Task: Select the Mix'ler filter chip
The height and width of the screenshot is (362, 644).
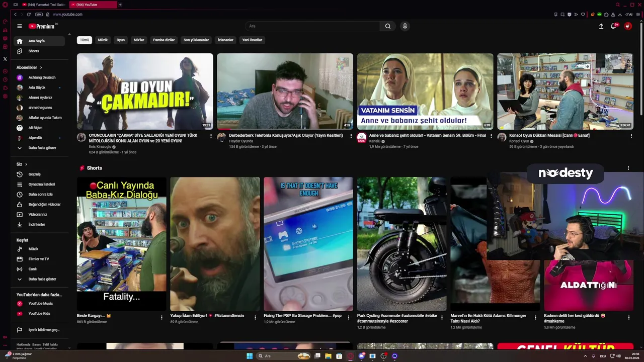Action: tap(139, 40)
